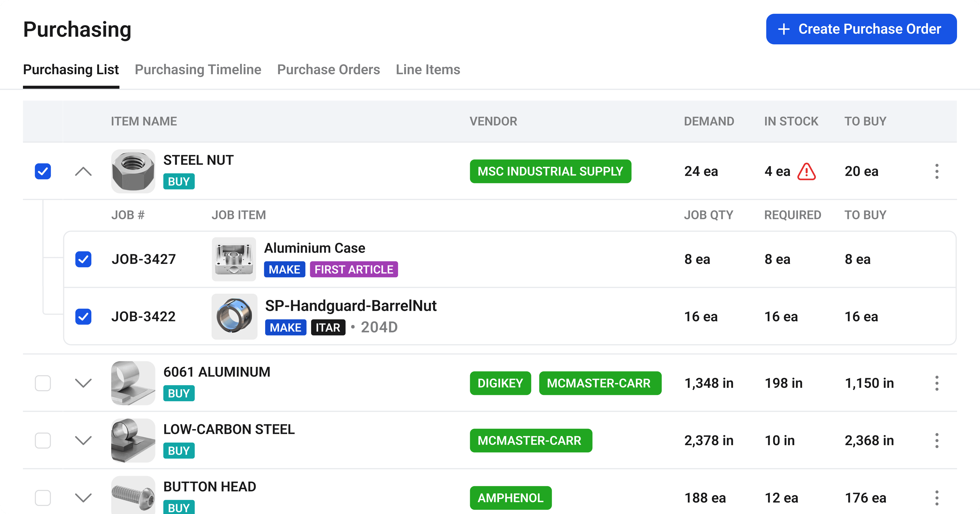Switch to the Purchasing Timeline tab

click(x=198, y=70)
